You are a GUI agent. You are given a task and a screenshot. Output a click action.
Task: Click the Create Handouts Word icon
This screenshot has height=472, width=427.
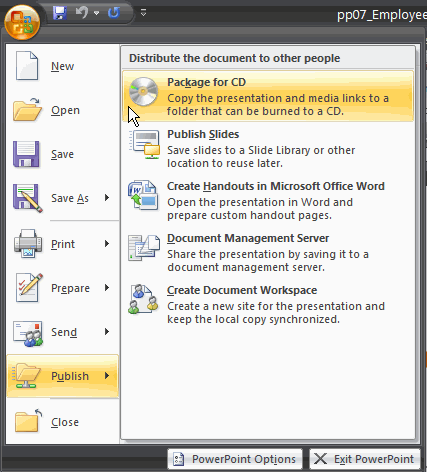point(143,195)
